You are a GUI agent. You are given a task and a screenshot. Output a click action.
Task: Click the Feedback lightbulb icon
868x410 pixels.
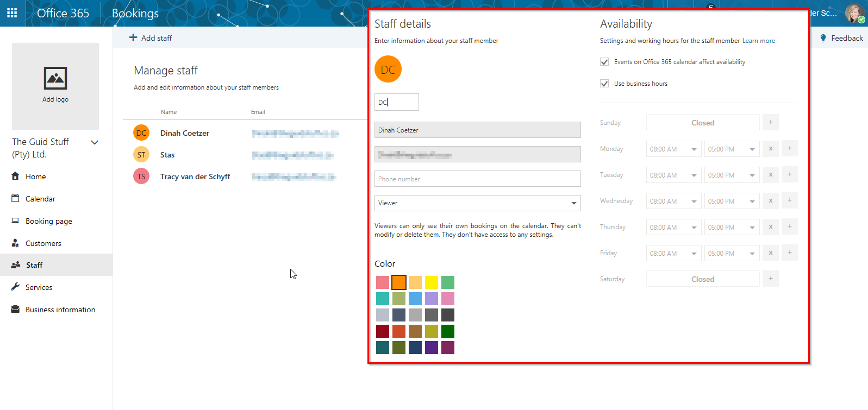click(823, 38)
